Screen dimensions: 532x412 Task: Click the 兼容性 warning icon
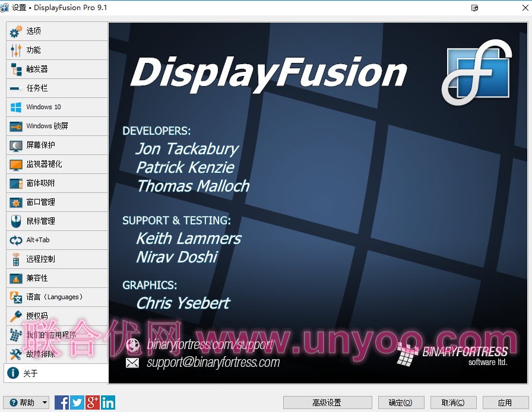click(15, 278)
